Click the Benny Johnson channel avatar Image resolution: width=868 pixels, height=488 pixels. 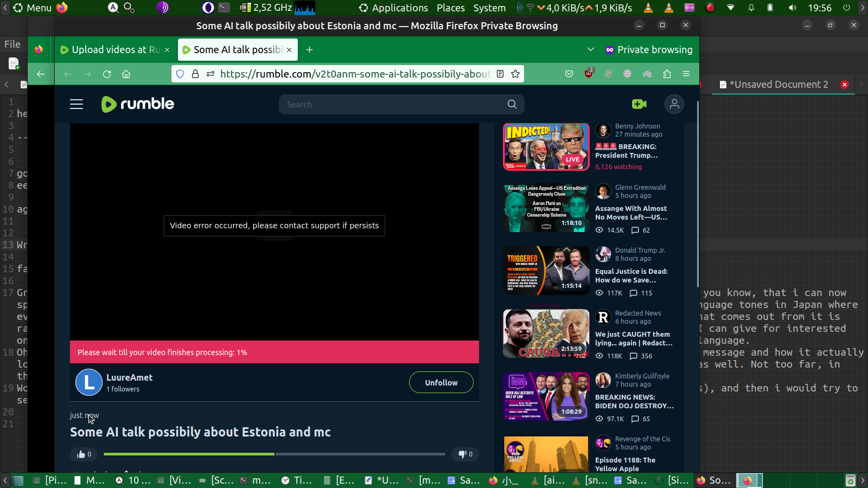point(603,130)
